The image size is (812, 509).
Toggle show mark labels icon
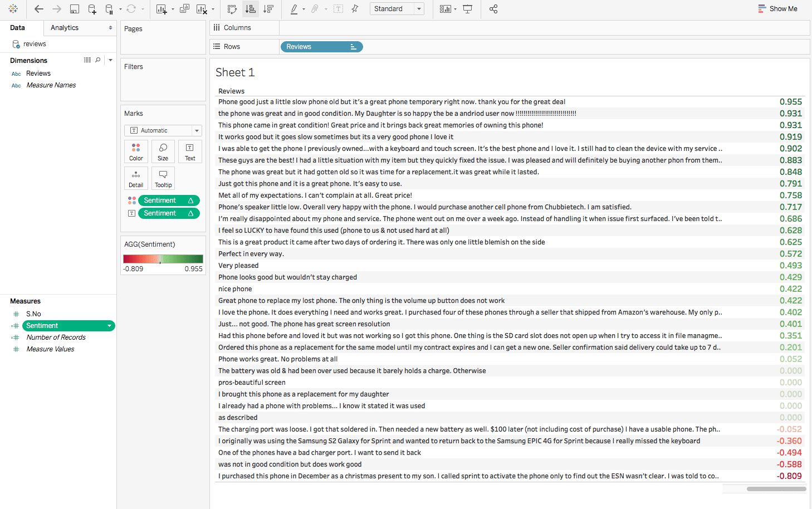(338, 9)
